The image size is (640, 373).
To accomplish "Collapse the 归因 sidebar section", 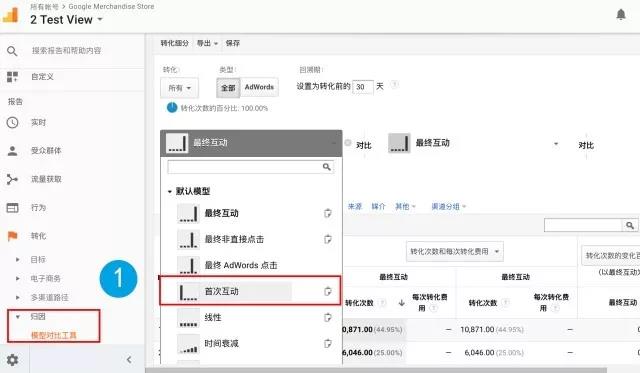I will (18, 317).
